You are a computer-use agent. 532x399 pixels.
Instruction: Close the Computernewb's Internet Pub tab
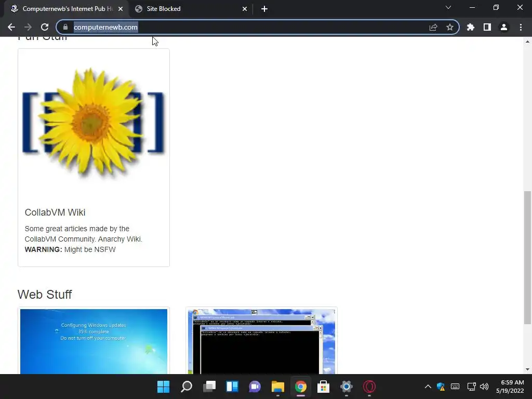coord(121,9)
